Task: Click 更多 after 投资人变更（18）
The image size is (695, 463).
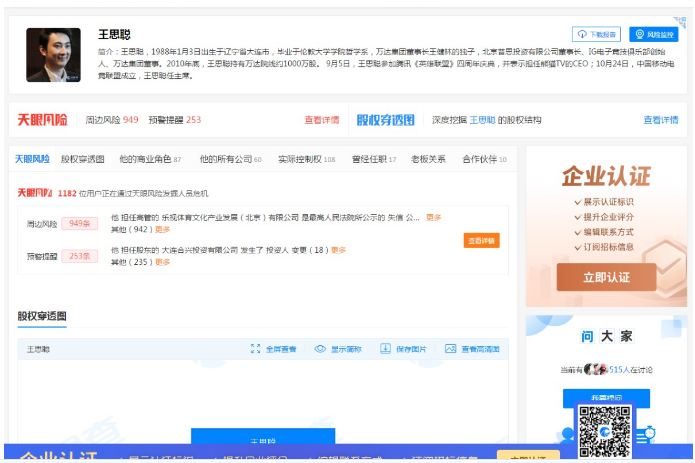Action: 338,250
